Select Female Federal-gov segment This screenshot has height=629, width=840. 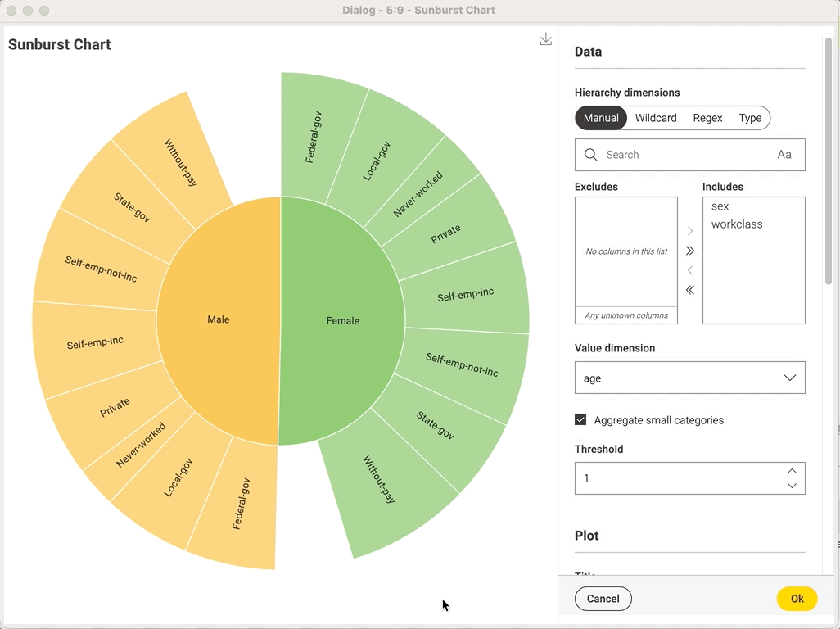click(x=314, y=137)
